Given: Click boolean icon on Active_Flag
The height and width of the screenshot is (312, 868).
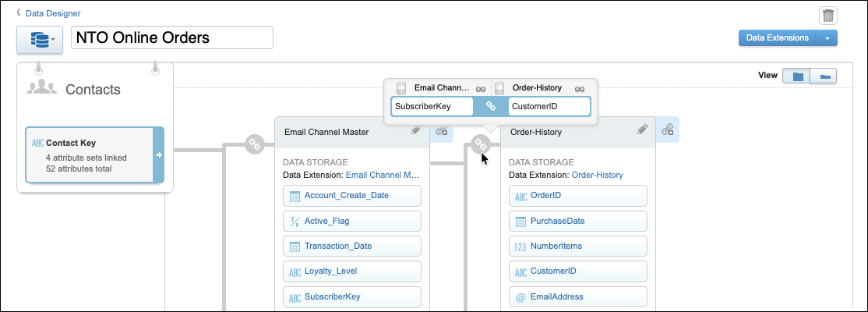Looking at the screenshot, I should (x=295, y=221).
